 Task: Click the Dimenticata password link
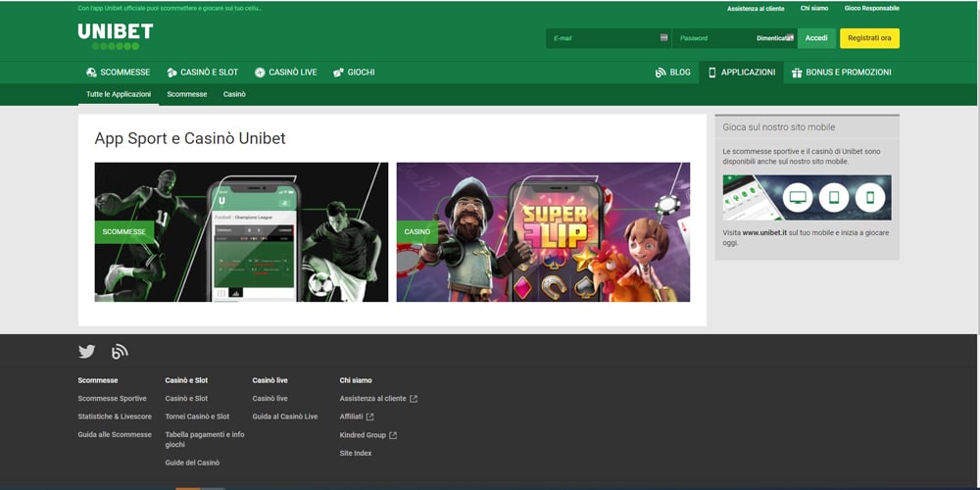tap(772, 38)
